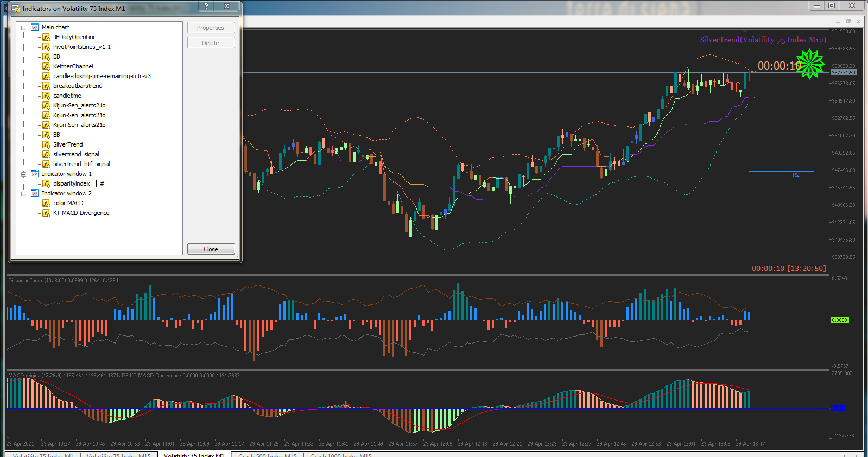Select the disparityindex indicator icon
Viewport: 868px width, 457px height.
pyautogui.click(x=46, y=183)
